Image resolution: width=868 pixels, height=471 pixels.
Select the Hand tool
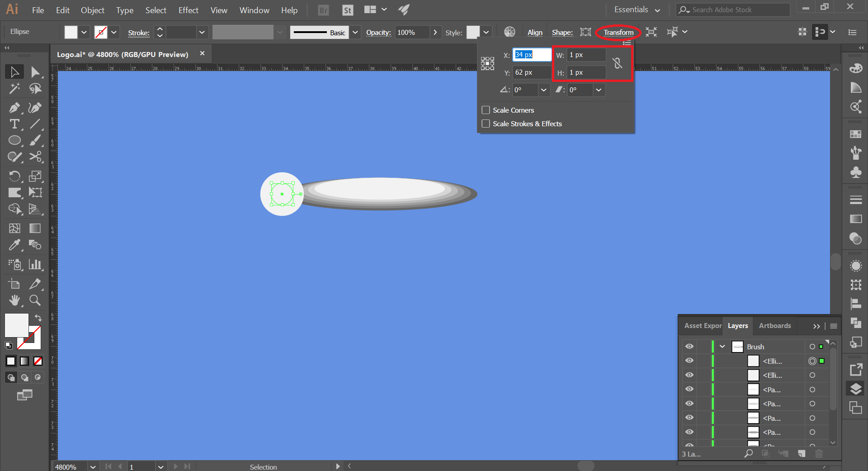pyautogui.click(x=14, y=300)
